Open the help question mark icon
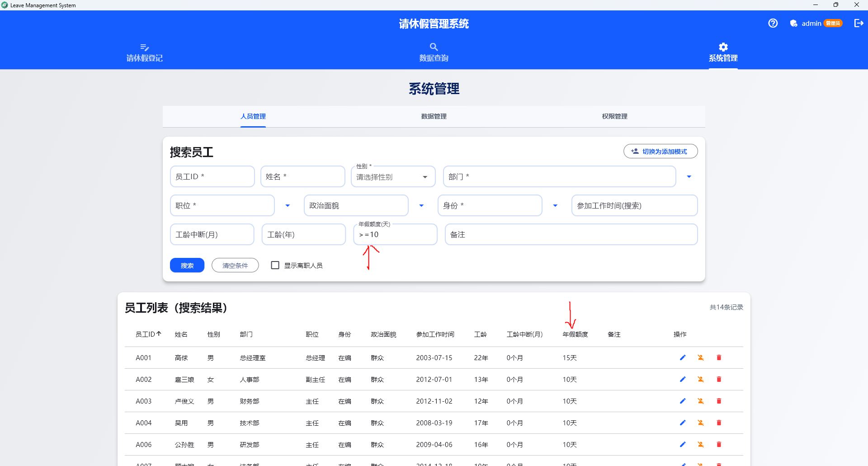868x466 pixels. coord(773,23)
